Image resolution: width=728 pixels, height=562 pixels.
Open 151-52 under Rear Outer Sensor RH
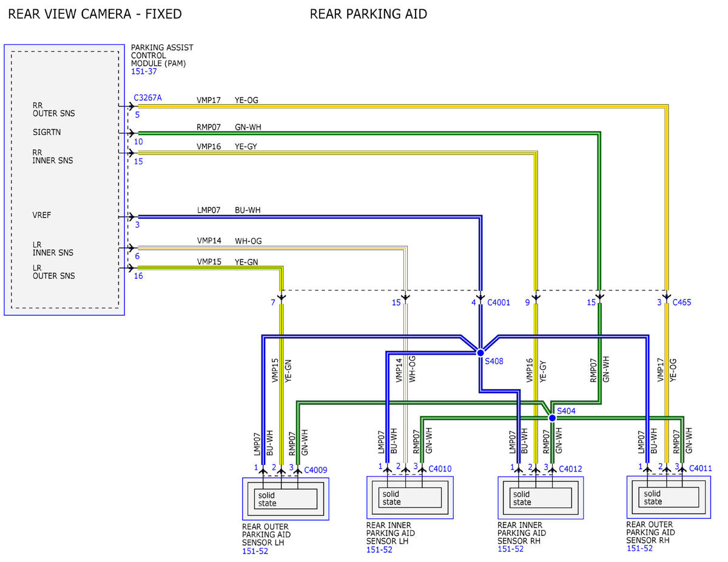coord(639,548)
